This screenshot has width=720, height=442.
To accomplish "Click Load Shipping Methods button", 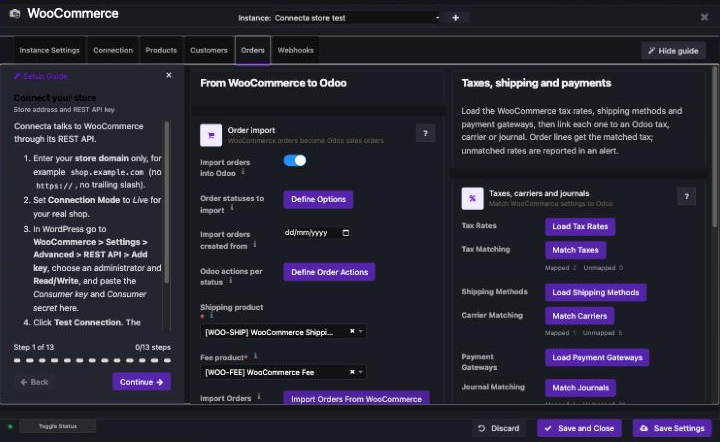I will pyautogui.click(x=596, y=292).
